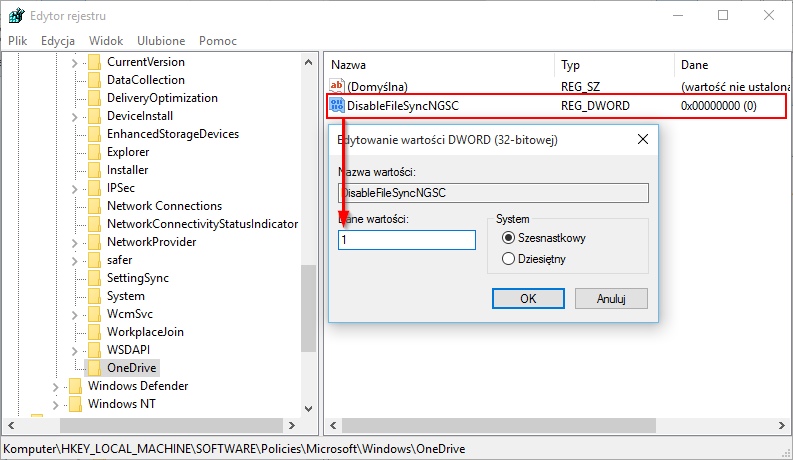Click the DataCollection folder icon
Viewport: 793px width, 460px height.
point(94,80)
